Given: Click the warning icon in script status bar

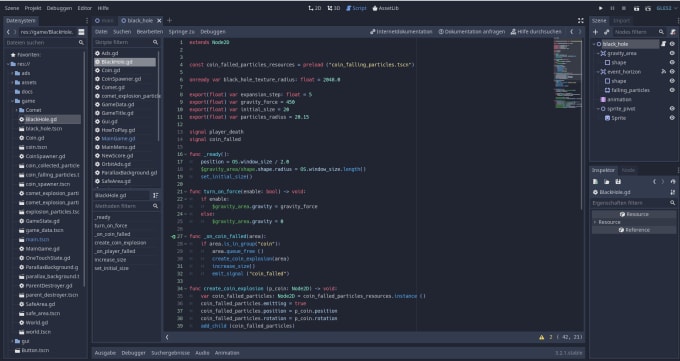Looking at the screenshot, I should click(541, 337).
